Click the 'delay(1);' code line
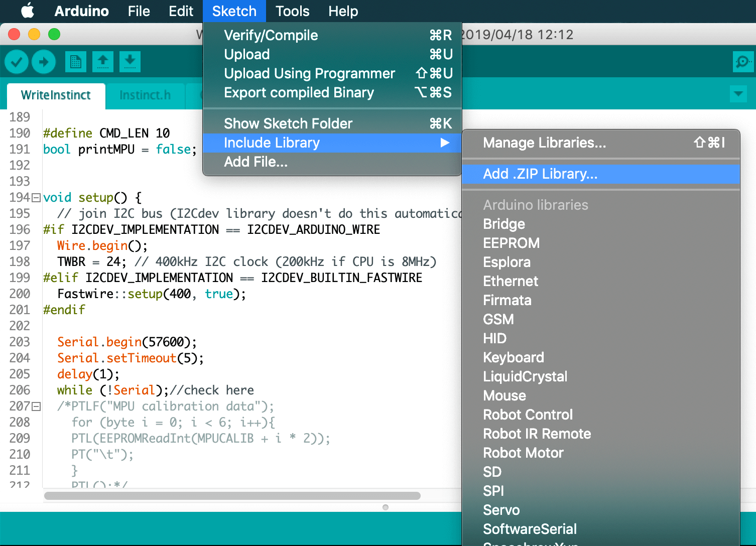Screen dimensions: 756x546 click(88, 374)
